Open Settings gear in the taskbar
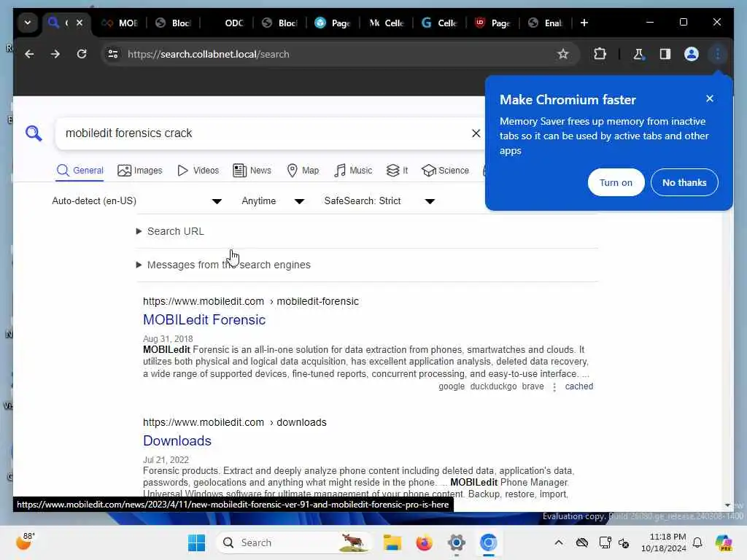This screenshot has width=747, height=560. (456, 542)
